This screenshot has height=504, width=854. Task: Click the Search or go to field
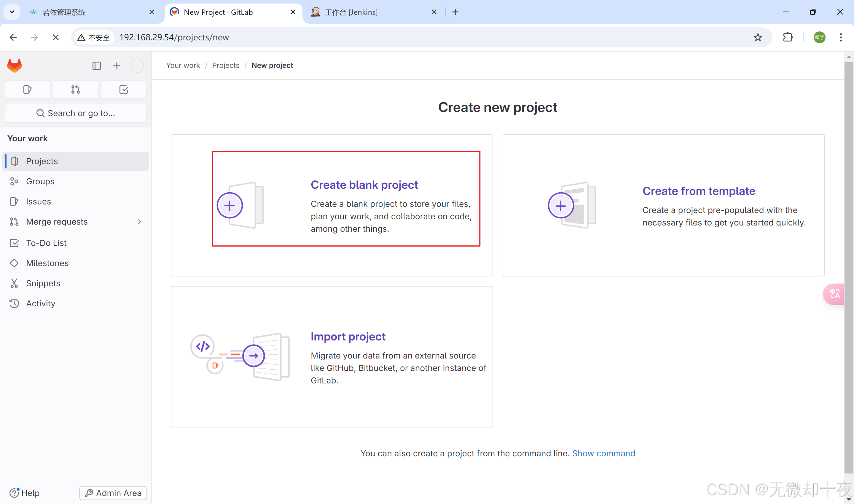click(x=75, y=113)
